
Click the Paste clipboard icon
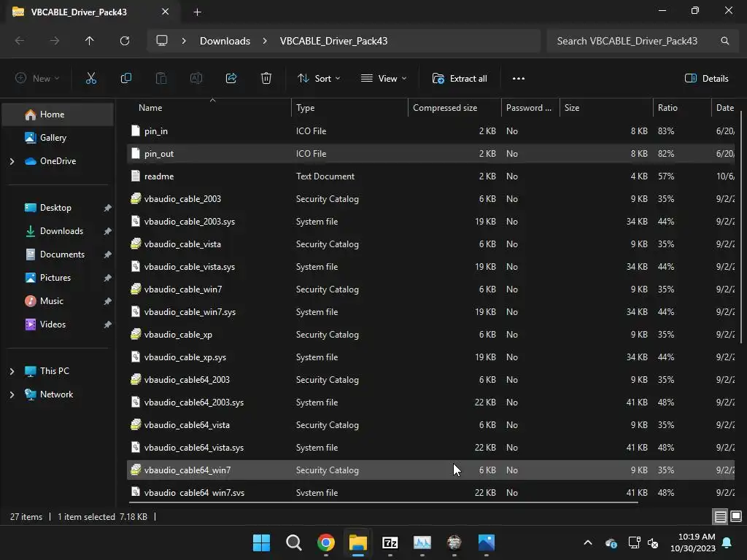click(161, 78)
